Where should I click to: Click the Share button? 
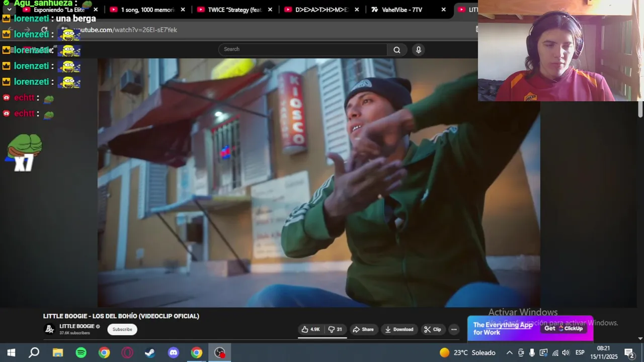pos(363,329)
